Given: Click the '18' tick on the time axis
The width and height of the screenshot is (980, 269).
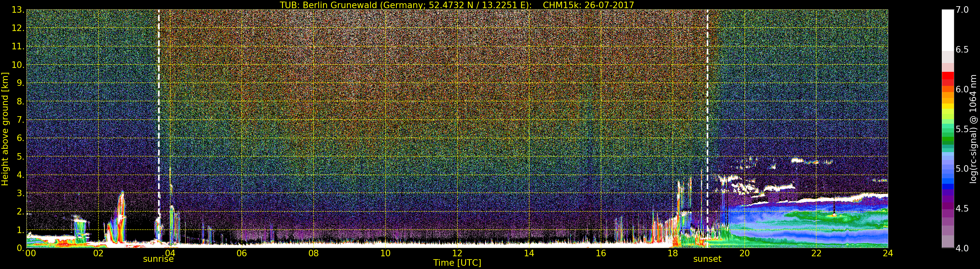Looking at the screenshot, I should click(x=673, y=253).
